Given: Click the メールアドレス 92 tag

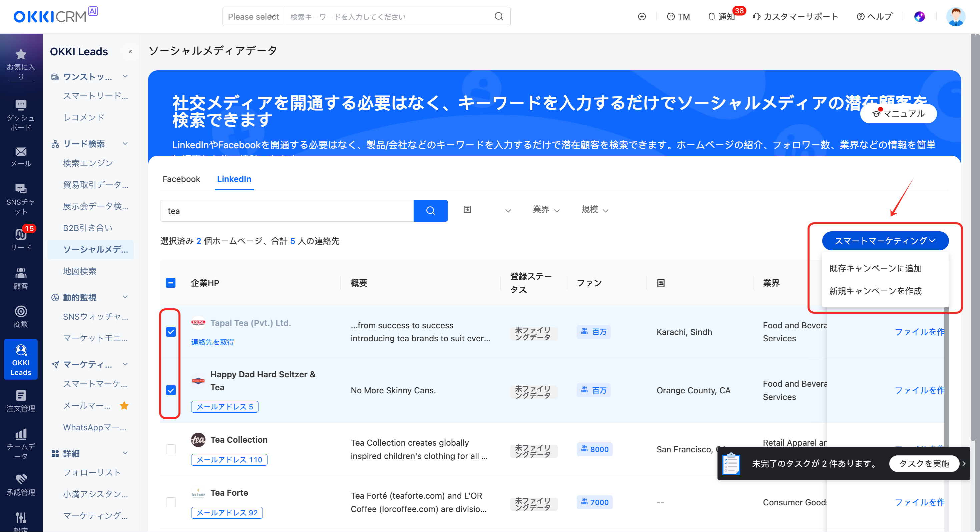Looking at the screenshot, I should tap(227, 513).
